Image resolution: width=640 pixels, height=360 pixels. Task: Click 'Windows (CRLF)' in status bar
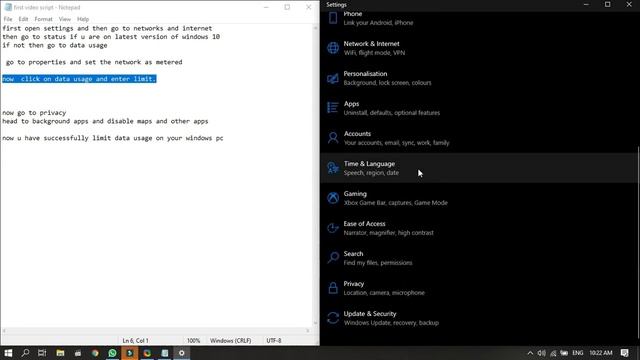(231, 340)
